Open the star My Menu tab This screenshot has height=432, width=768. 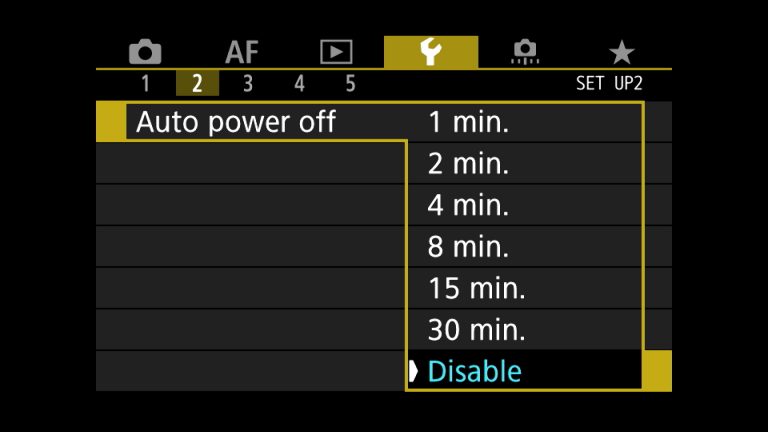pos(621,52)
